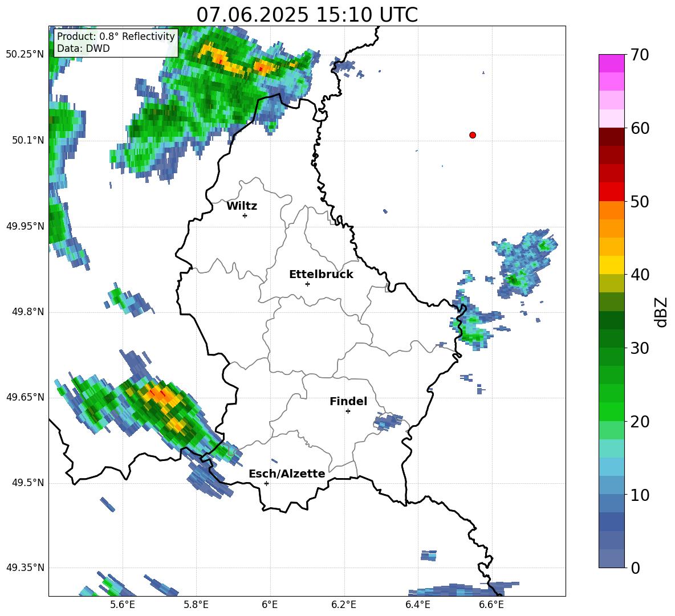Screen dimensions: 675x616
Task: Click the Findel location cross marker
Action: point(348,411)
